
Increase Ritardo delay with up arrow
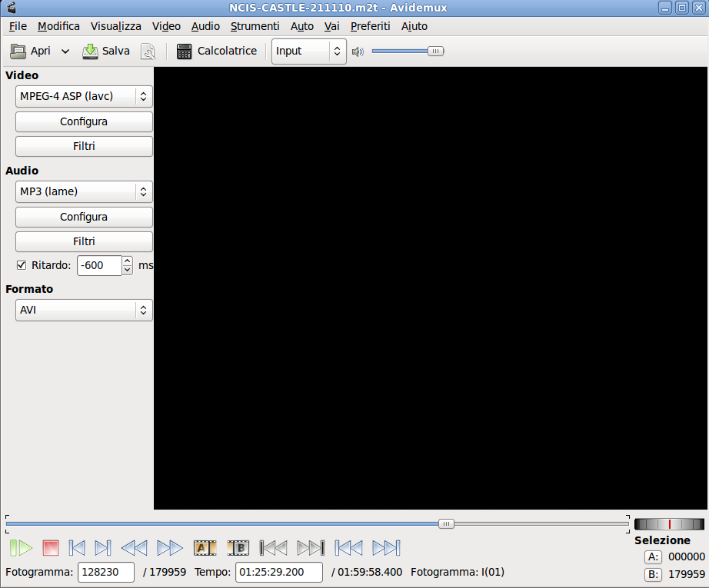point(128,261)
